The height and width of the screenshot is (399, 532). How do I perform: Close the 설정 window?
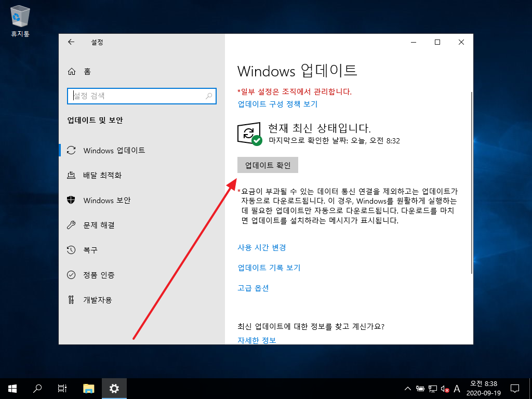pyautogui.click(x=461, y=42)
